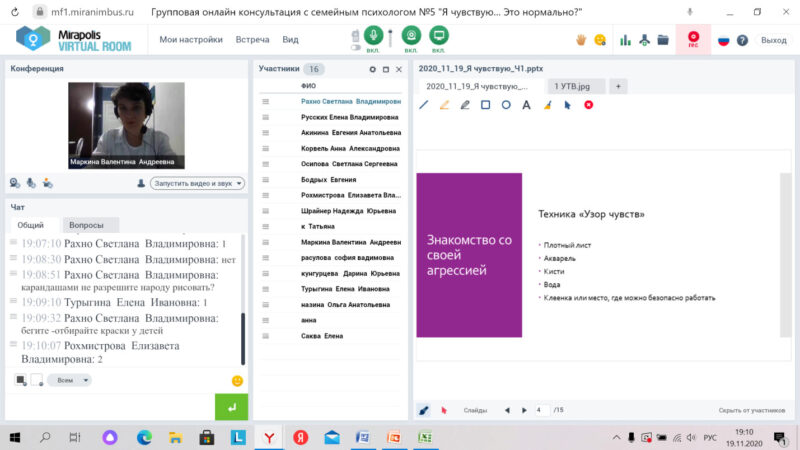Image resolution: width=800 pixels, height=450 pixels.
Task: Toggle the microphone button in top bar
Action: (x=373, y=35)
